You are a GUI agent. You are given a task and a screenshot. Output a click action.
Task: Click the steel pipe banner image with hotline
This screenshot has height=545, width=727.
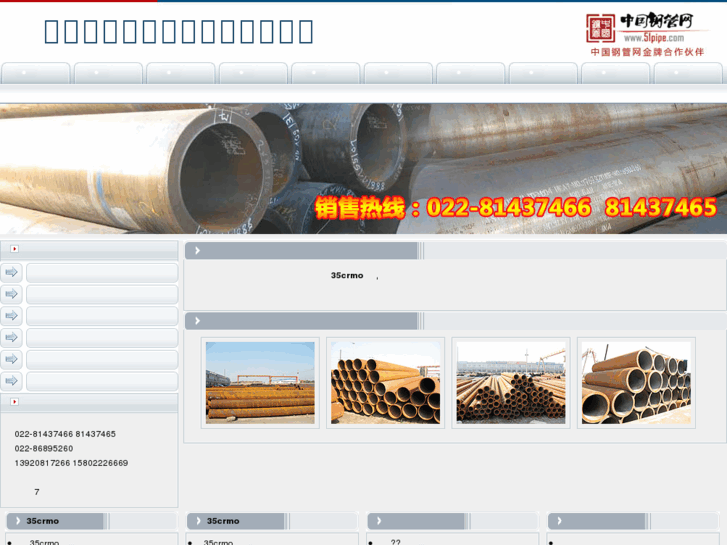click(364, 168)
